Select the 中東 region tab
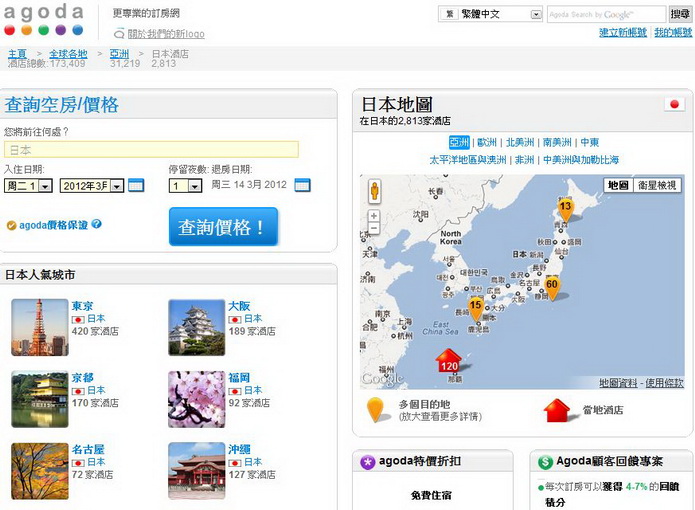 point(590,142)
